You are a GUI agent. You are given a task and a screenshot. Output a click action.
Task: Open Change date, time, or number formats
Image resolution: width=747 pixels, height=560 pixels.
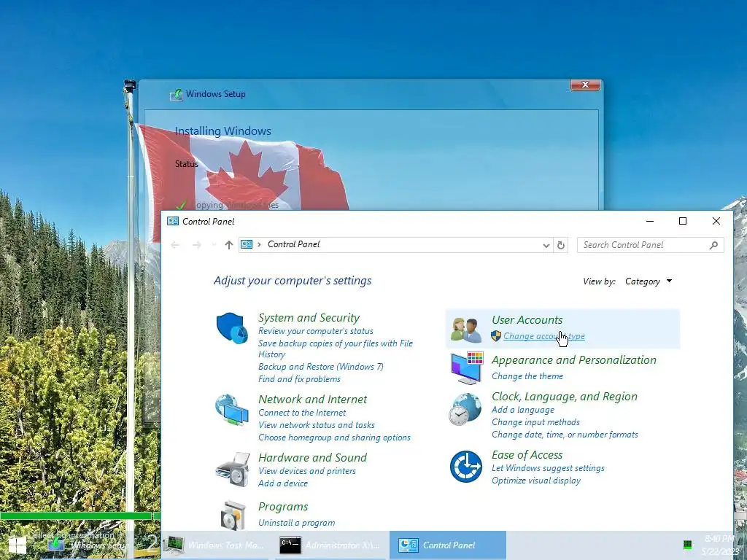click(x=565, y=435)
